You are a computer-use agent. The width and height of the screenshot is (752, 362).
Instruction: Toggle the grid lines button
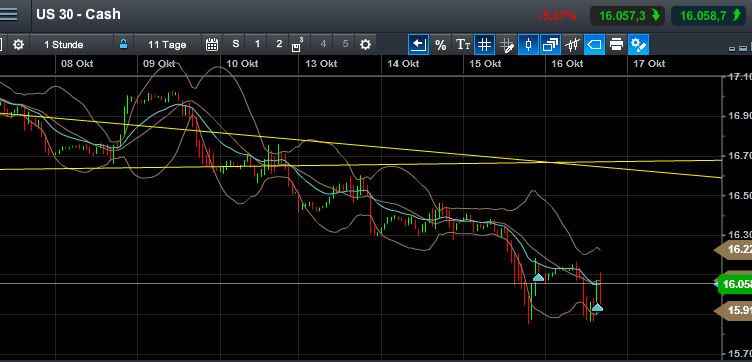click(484, 45)
